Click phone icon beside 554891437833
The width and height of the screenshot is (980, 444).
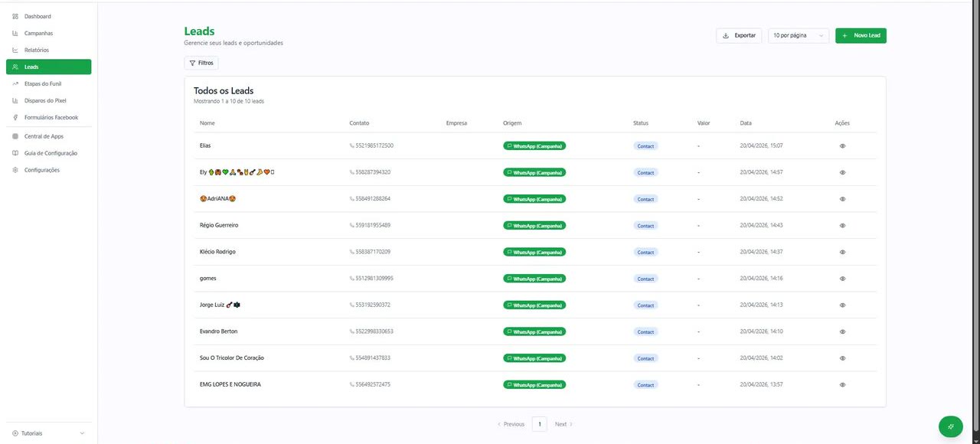[x=352, y=358]
